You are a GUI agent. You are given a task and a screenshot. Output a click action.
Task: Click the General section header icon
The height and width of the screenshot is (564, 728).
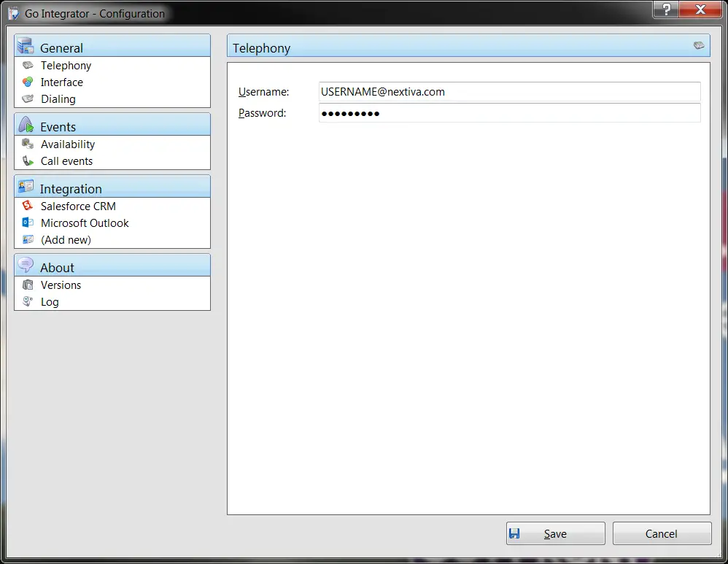(26, 45)
